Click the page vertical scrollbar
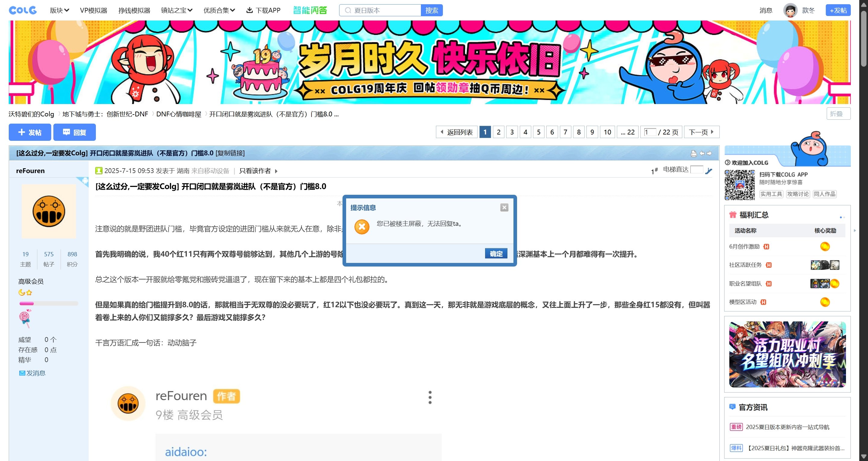868x461 pixels. click(x=863, y=39)
